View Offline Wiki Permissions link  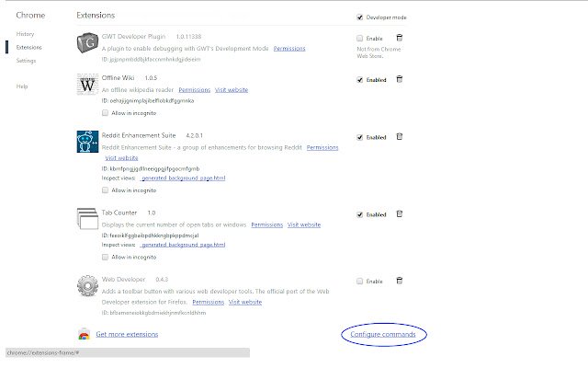(194, 90)
